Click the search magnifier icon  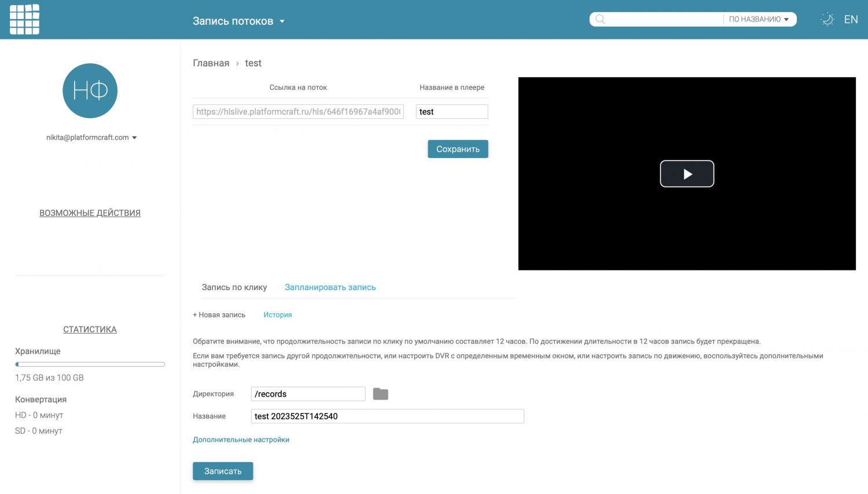pyautogui.click(x=600, y=20)
